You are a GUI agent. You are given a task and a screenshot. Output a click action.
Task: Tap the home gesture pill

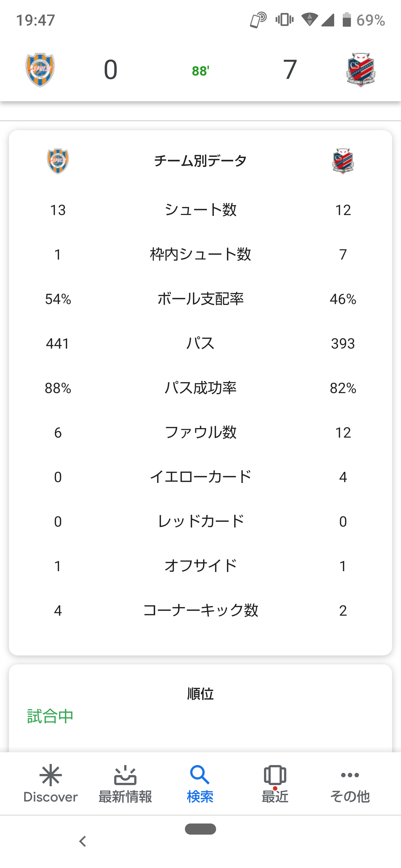(200, 828)
